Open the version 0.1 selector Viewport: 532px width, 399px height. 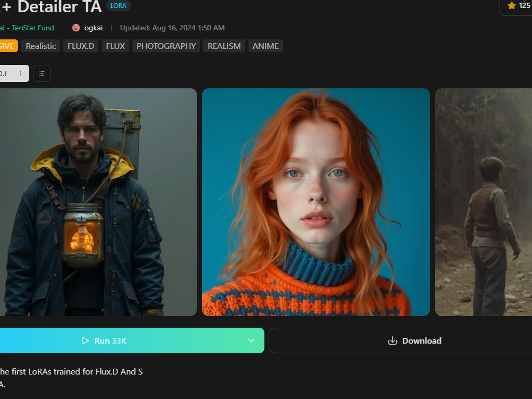4,73
